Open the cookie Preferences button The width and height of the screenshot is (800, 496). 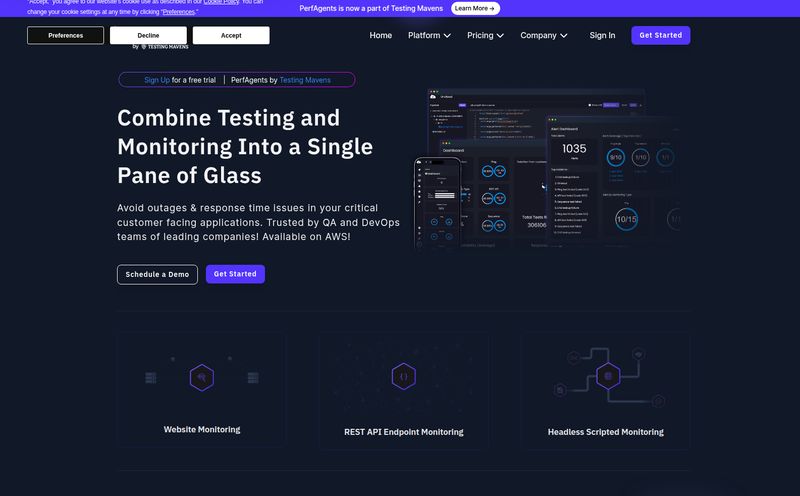[65, 36]
